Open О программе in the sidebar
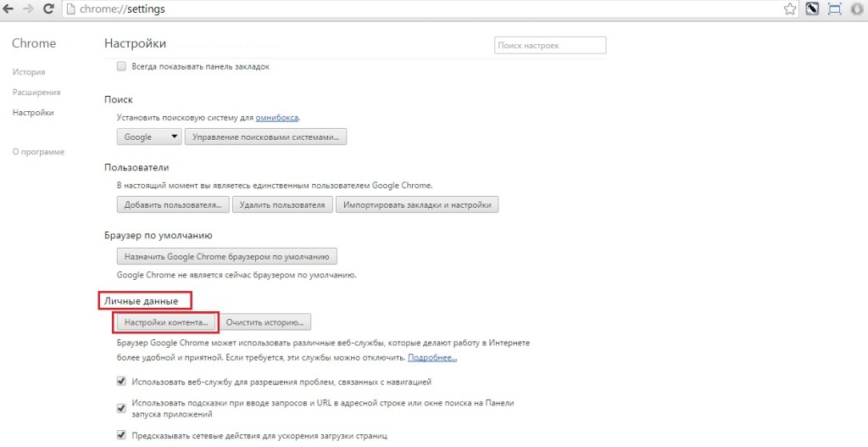The image size is (868, 447). click(x=38, y=152)
